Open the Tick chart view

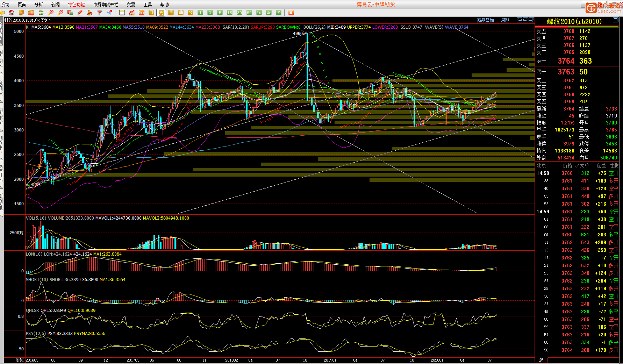(142, 13)
